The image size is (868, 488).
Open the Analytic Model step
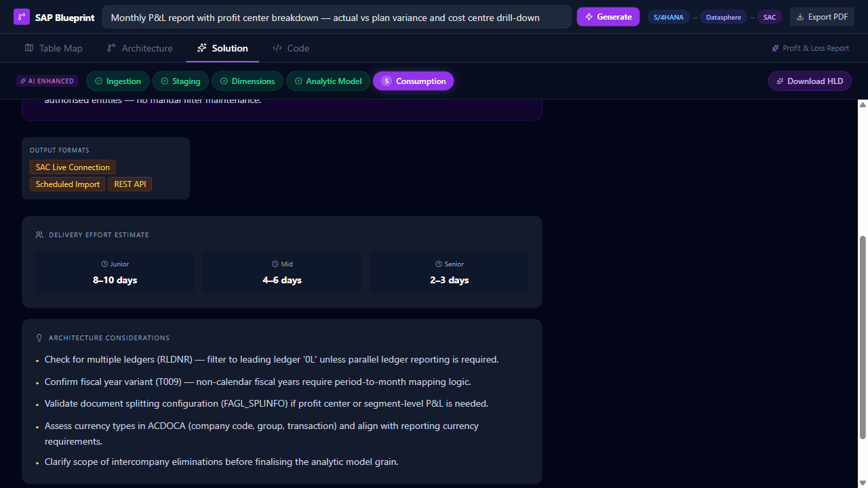pyautogui.click(x=328, y=81)
